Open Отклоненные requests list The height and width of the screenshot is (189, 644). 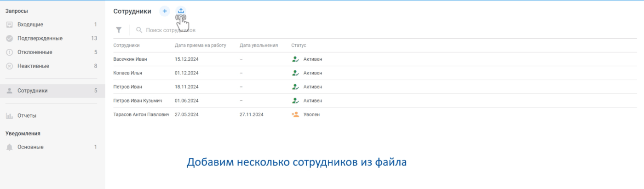point(35,52)
